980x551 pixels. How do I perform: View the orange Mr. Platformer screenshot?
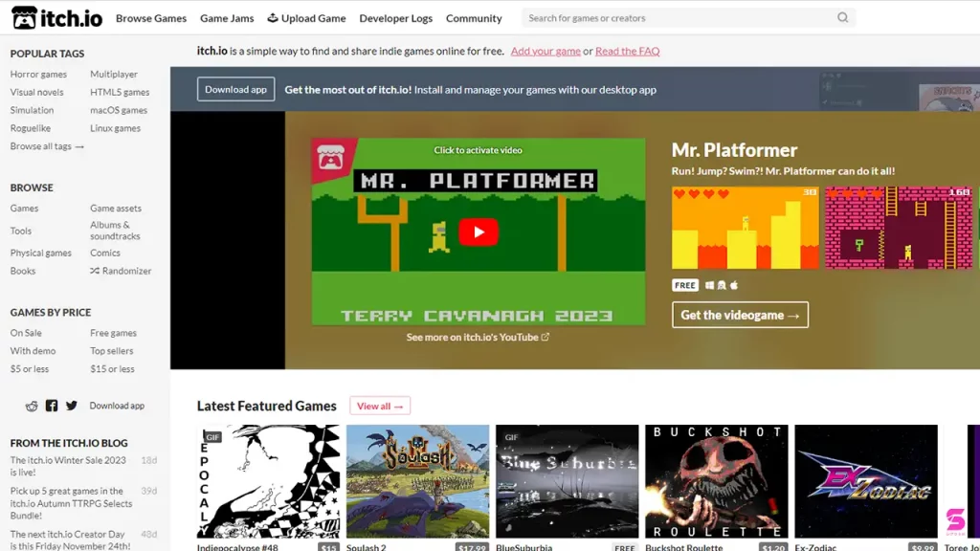[x=745, y=228]
